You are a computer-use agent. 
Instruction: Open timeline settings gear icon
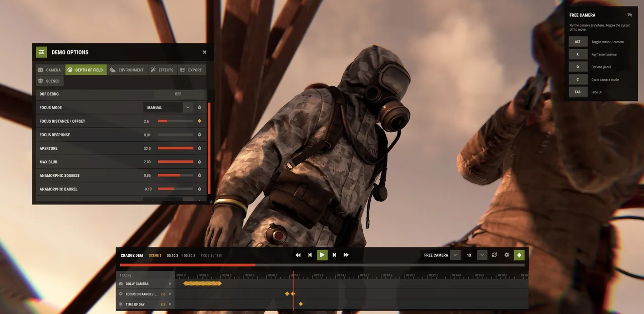tap(507, 255)
